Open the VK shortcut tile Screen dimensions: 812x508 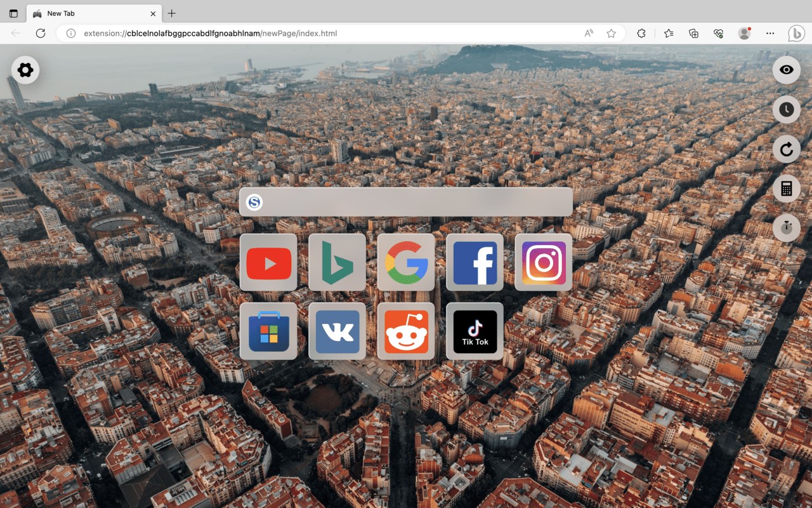[337, 331]
